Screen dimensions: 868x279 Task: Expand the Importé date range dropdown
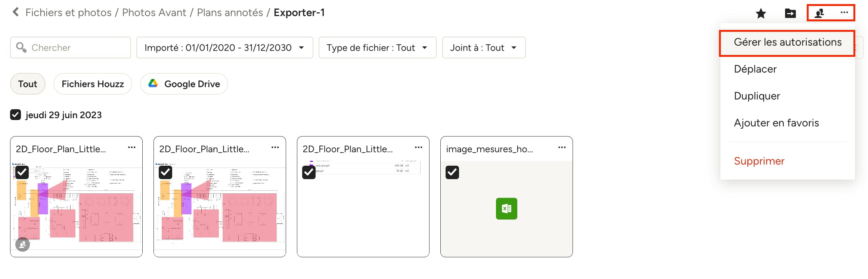pyautogui.click(x=224, y=47)
